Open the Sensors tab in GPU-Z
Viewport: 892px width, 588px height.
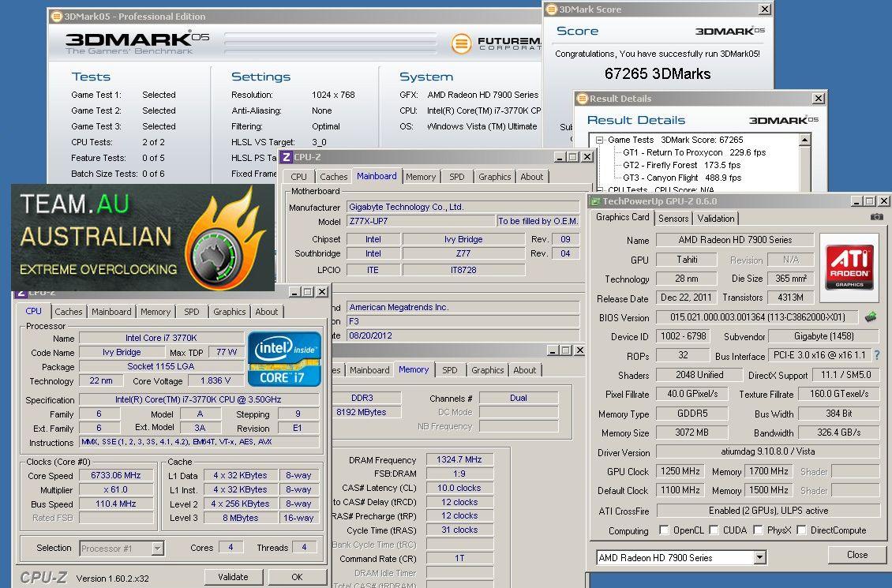coord(673,219)
